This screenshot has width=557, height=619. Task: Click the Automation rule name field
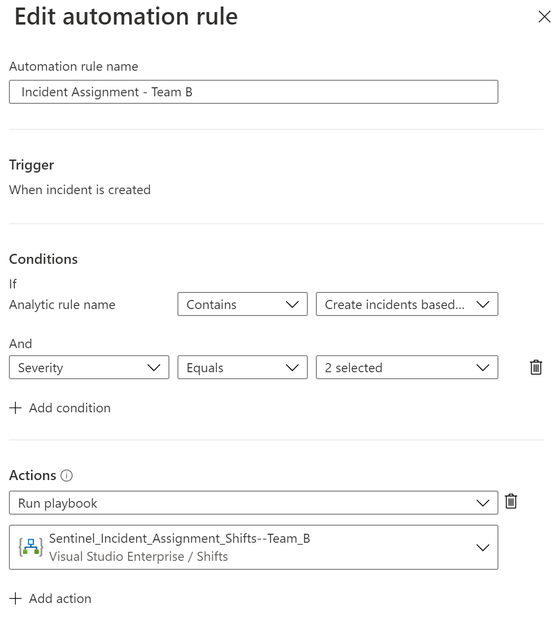click(x=253, y=92)
